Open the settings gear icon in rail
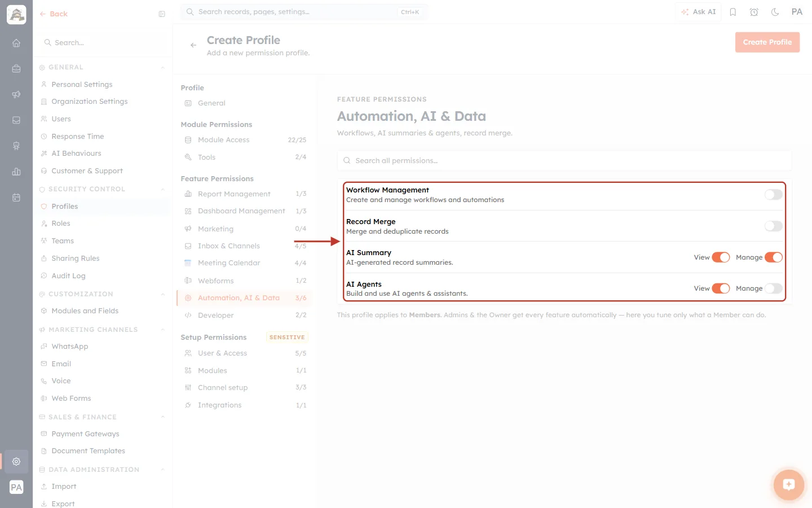 16,461
